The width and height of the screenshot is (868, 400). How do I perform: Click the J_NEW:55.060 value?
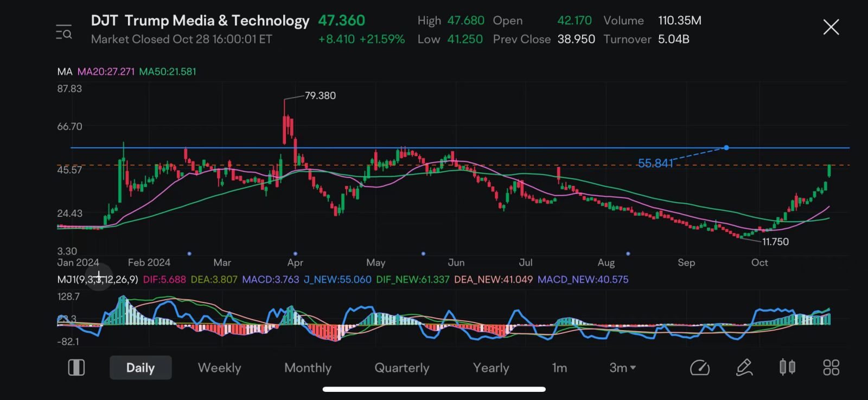coord(337,280)
